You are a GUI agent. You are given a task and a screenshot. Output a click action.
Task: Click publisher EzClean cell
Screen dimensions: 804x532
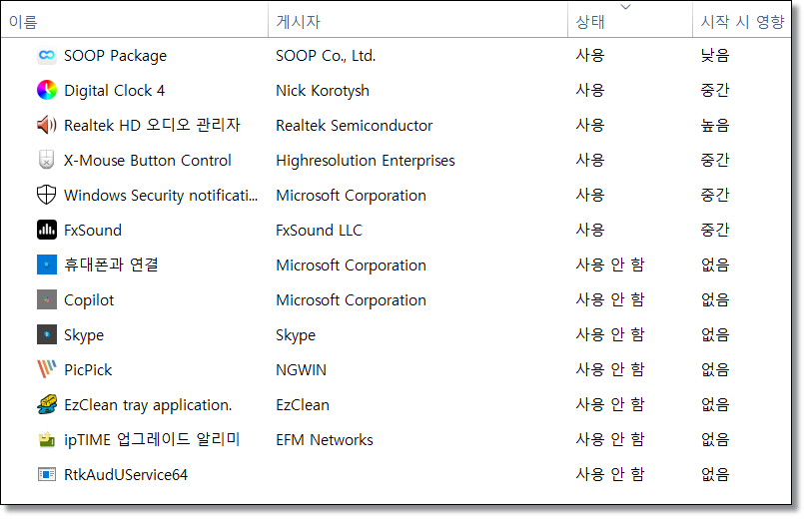pyautogui.click(x=303, y=404)
